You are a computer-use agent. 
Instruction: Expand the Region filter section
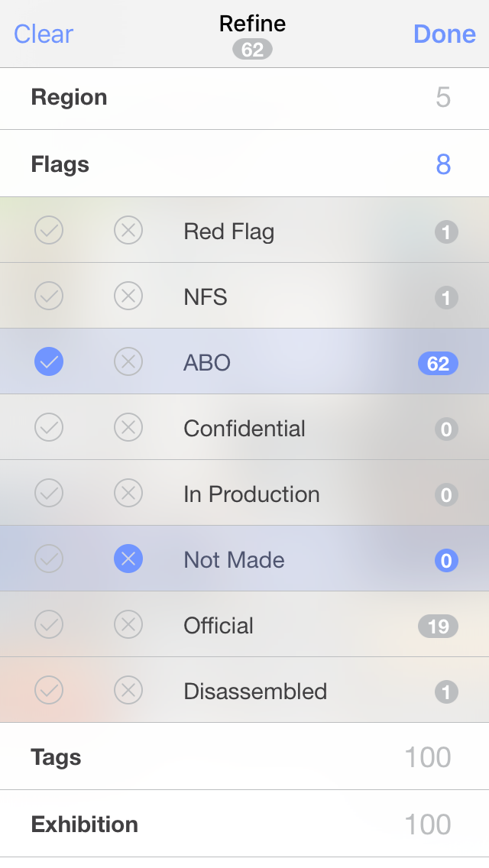click(244, 98)
